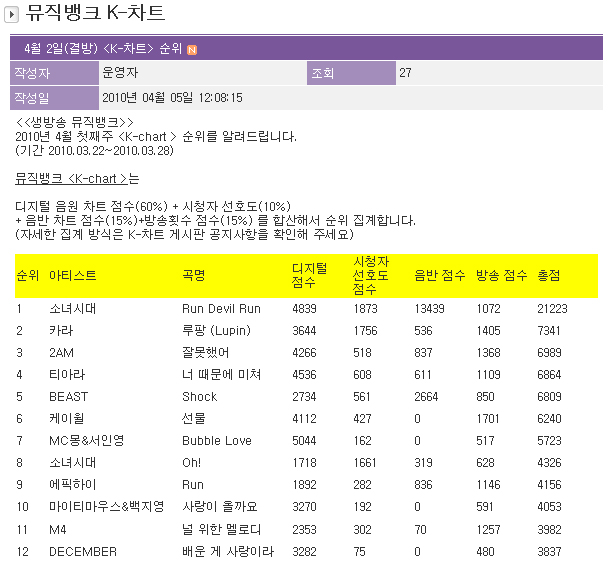The height and width of the screenshot is (562, 611).
Task: Select artist 소녀시대 in rank 1 row
Action: 72,309
